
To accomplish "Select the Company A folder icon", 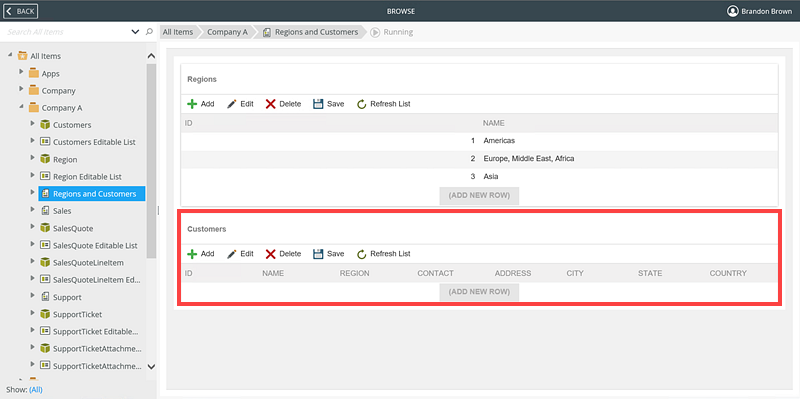I will [x=34, y=107].
